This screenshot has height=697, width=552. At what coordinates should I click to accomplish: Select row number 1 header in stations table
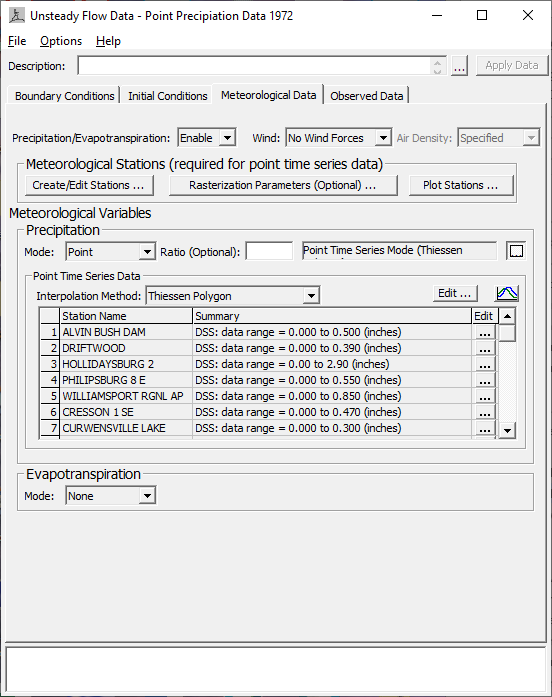pyautogui.click(x=50, y=332)
